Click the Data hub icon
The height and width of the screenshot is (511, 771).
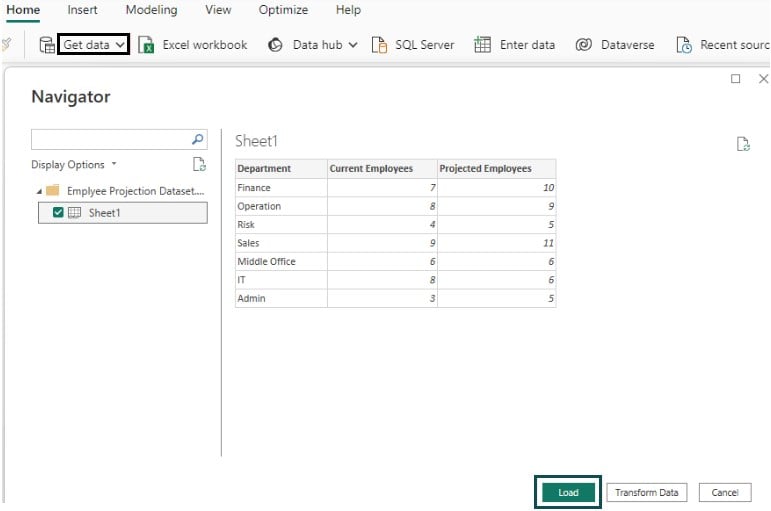coord(275,45)
